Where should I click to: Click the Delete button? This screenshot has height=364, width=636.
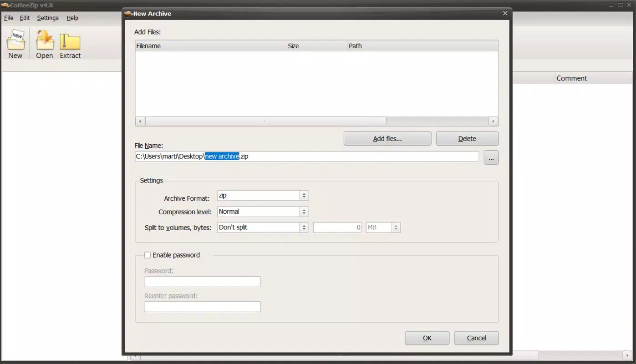coord(467,139)
